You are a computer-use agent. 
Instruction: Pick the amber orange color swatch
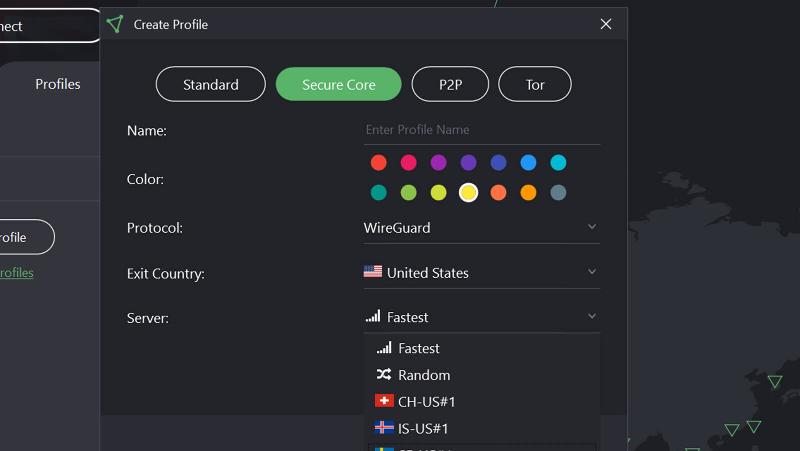coord(528,192)
